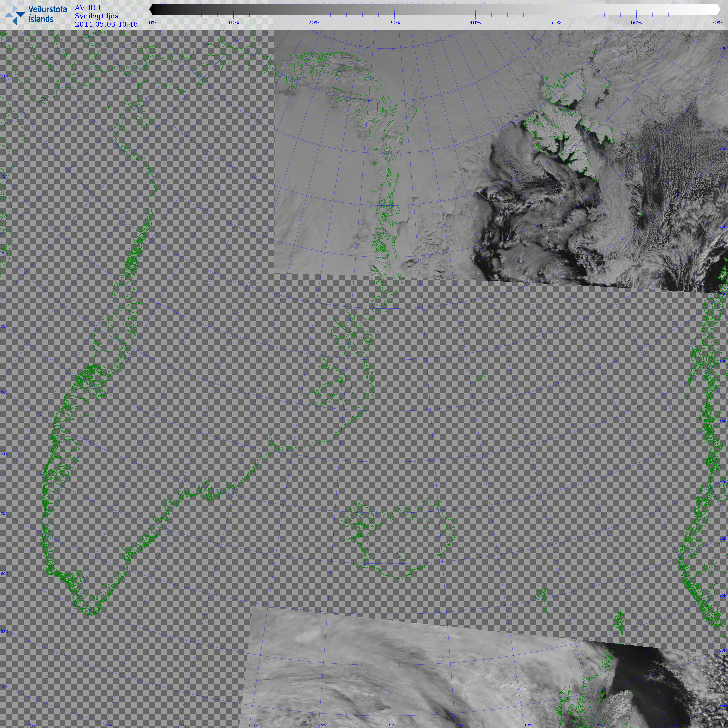Click the Veðurstofa Íslands logo icon
This screenshot has width=728, height=728.
click(x=15, y=15)
